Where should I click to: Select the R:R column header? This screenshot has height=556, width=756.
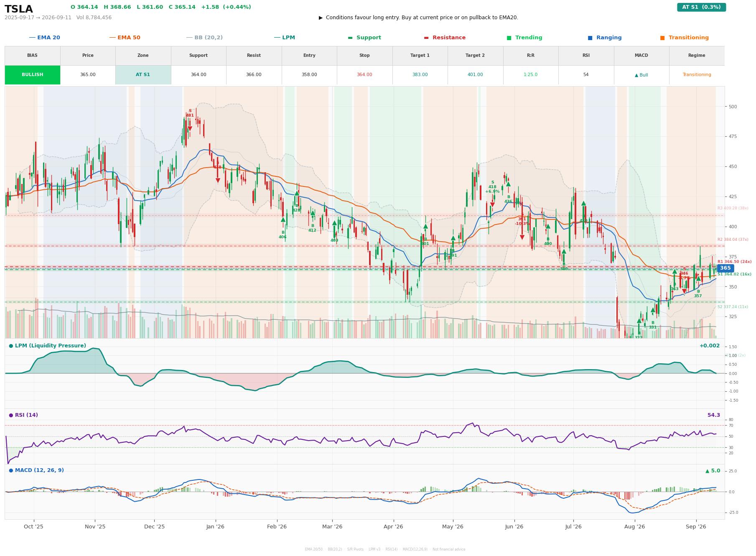coord(531,56)
